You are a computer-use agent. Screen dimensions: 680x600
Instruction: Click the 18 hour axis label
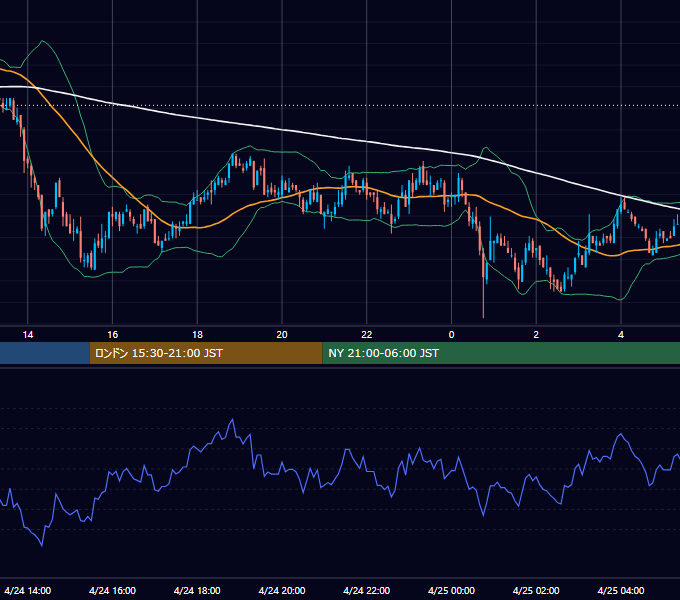coord(197,335)
